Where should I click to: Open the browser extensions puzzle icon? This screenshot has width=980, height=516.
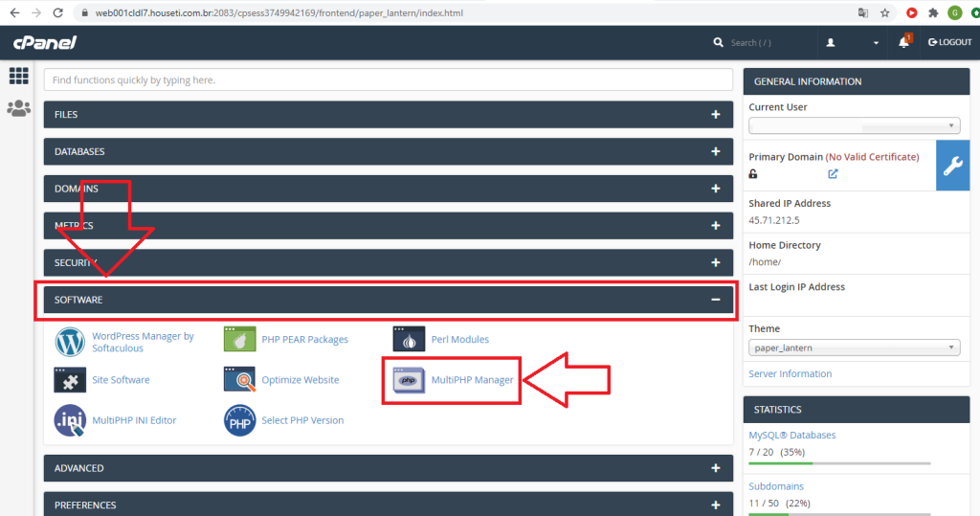pyautogui.click(x=933, y=12)
